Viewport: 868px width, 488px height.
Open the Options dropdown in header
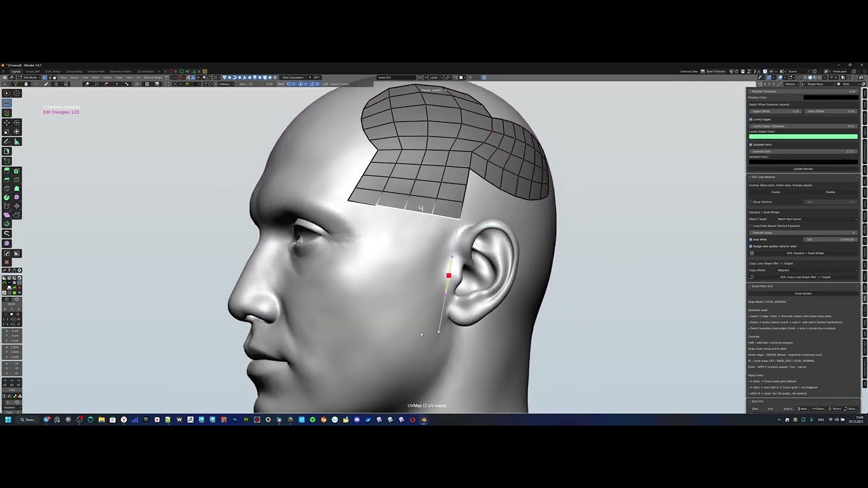(791, 84)
